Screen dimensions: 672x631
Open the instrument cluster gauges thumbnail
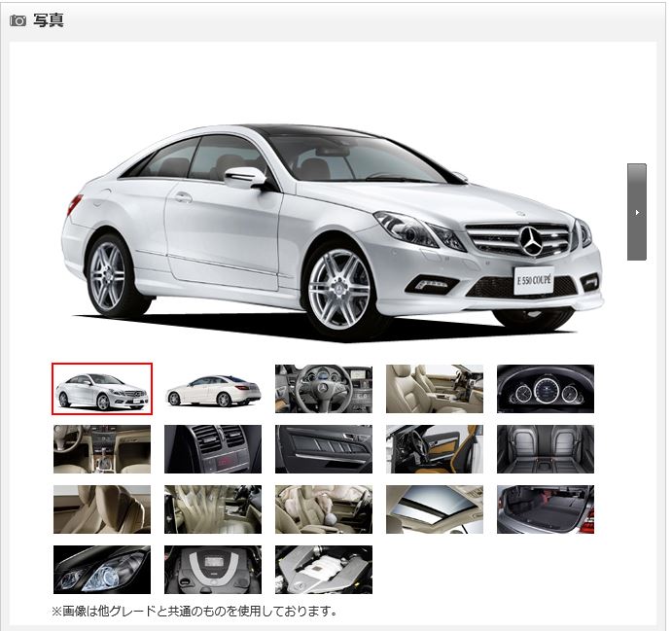546,389
